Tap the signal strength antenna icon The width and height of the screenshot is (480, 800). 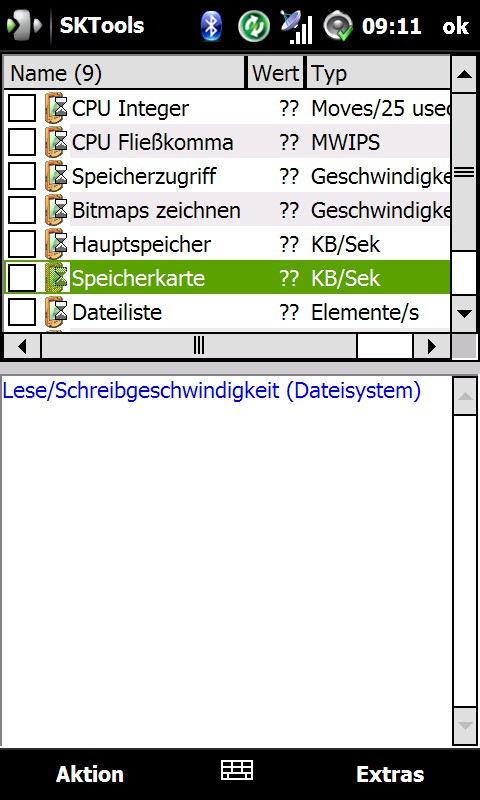pos(296,27)
